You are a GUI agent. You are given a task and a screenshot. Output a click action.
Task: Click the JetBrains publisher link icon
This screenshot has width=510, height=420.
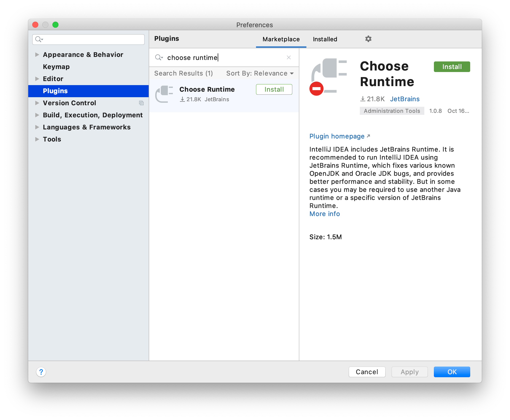[x=404, y=98]
